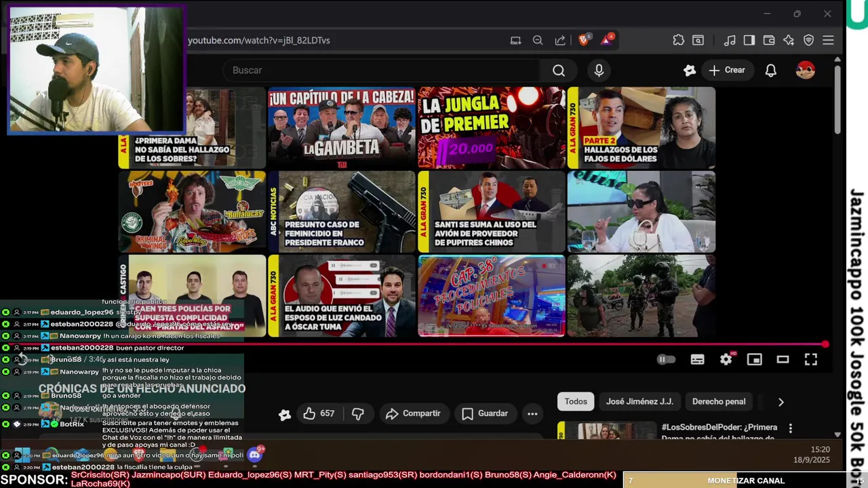The width and height of the screenshot is (868, 488).
Task: Open options menu for #LosSobresDelPoder suggestion
Action: click(x=790, y=428)
